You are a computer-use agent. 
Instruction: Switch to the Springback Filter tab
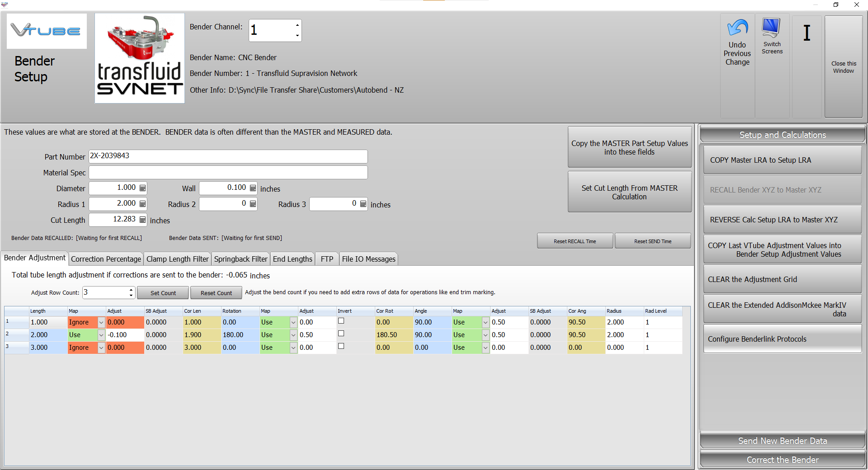[x=241, y=259]
